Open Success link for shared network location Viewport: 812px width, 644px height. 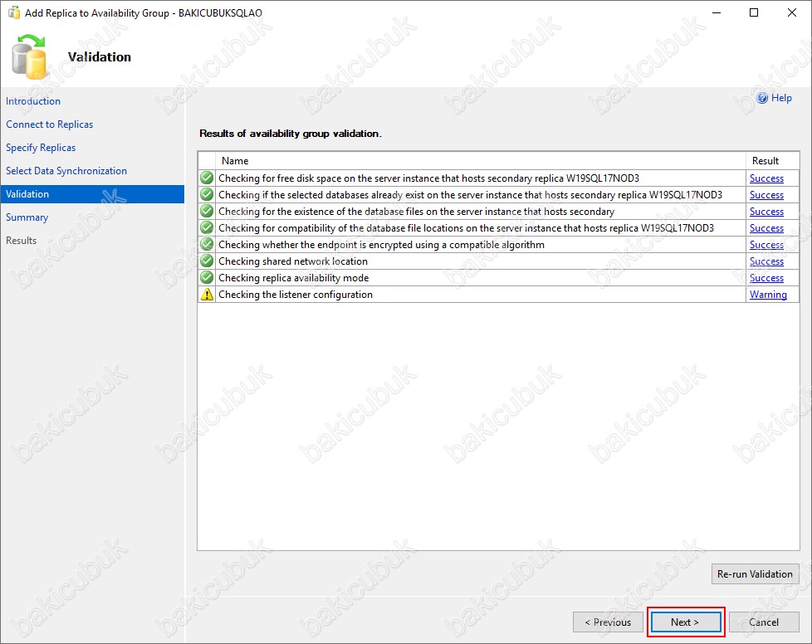(766, 261)
